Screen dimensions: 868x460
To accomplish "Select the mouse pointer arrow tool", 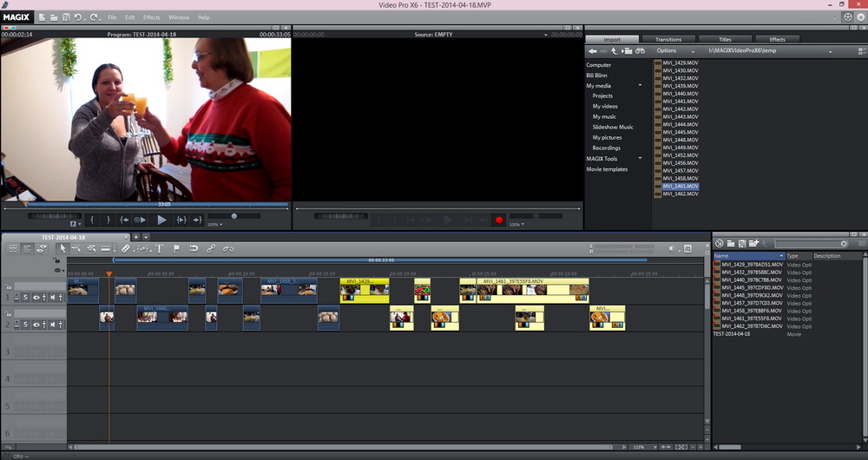I will pyautogui.click(x=61, y=248).
